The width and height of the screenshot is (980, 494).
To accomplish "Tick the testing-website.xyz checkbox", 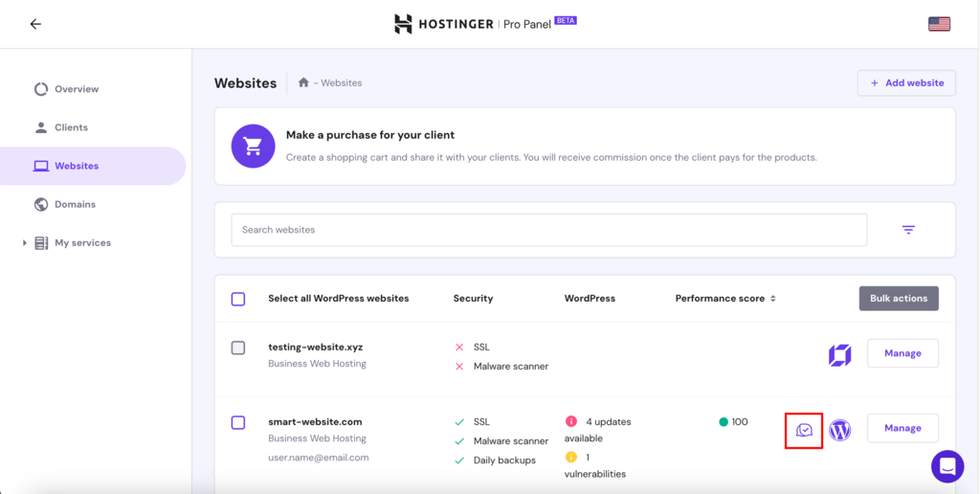I will [x=238, y=348].
